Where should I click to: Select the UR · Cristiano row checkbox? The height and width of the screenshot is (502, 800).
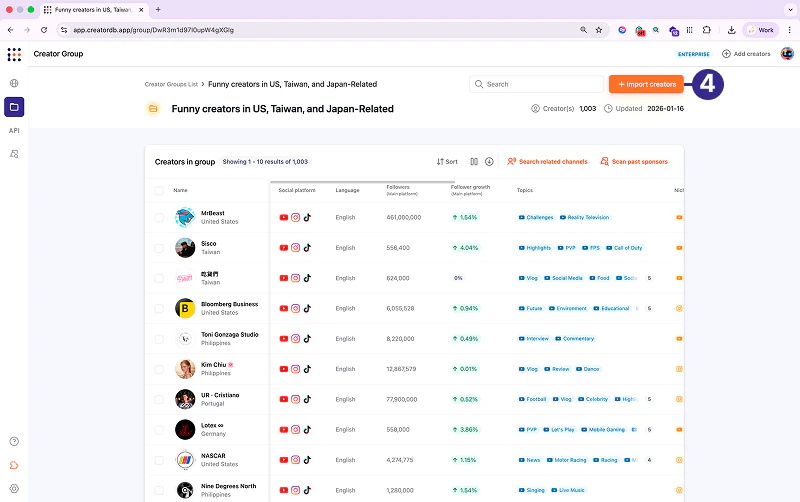(x=159, y=399)
